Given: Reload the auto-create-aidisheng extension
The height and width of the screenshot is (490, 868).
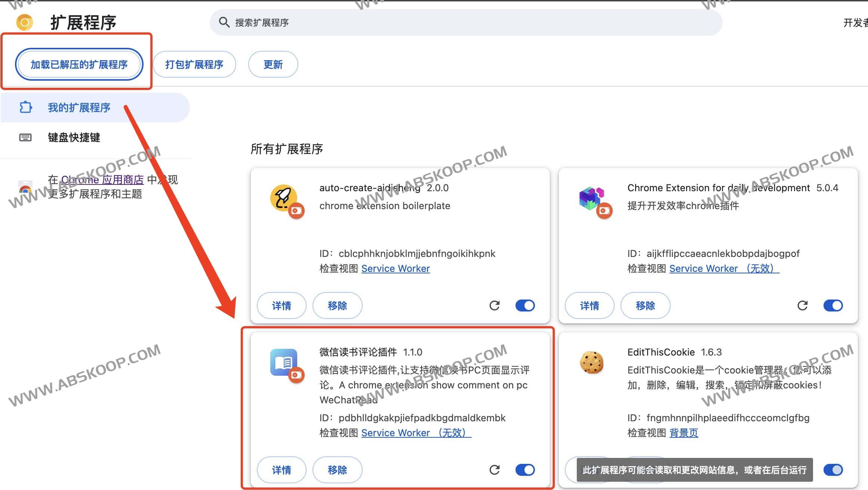Looking at the screenshot, I should [x=495, y=306].
